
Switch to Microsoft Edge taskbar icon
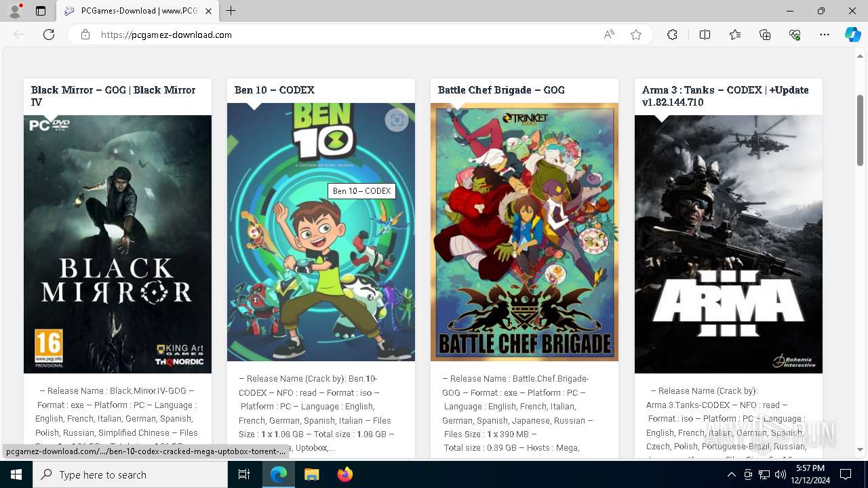(279, 474)
